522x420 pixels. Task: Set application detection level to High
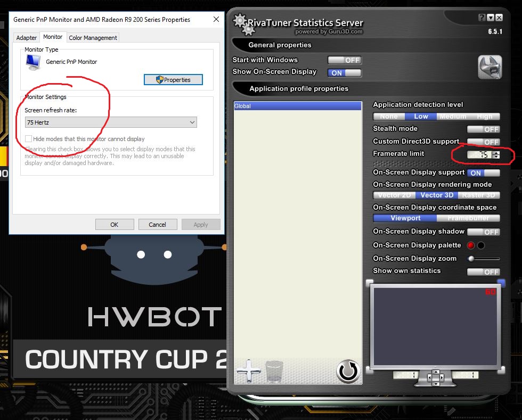click(484, 117)
